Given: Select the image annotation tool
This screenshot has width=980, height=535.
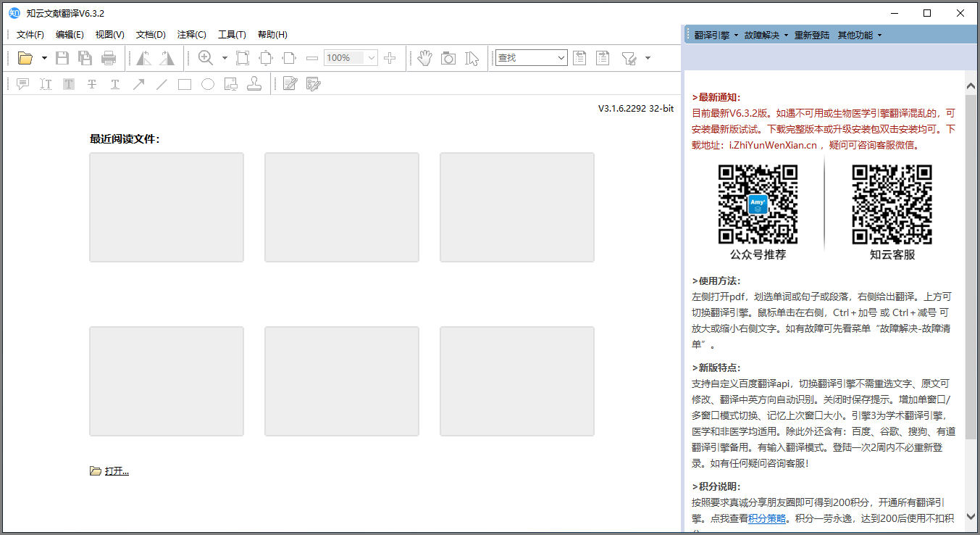Looking at the screenshot, I should (x=231, y=84).
